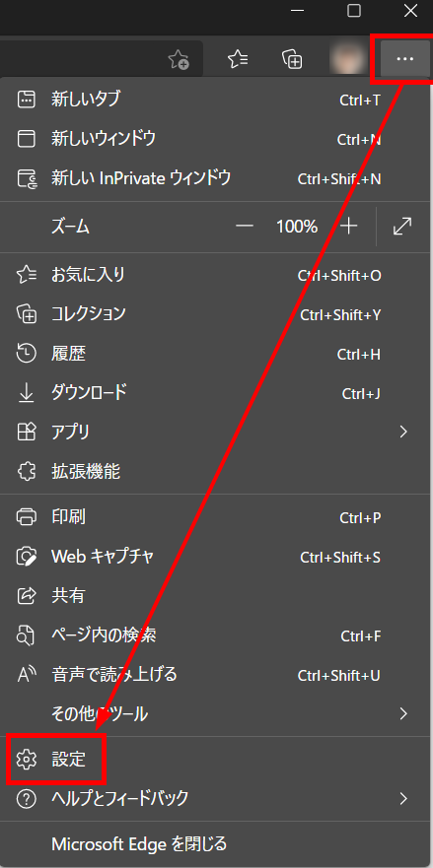Choose 印刷 from the menu
Viewport: 433px width, 868px height.
tap(216, 517)
